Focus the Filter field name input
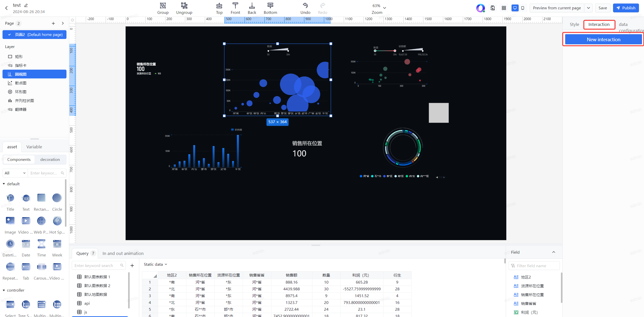The height and width of the screenshot is (317, 644). [534, 266]
